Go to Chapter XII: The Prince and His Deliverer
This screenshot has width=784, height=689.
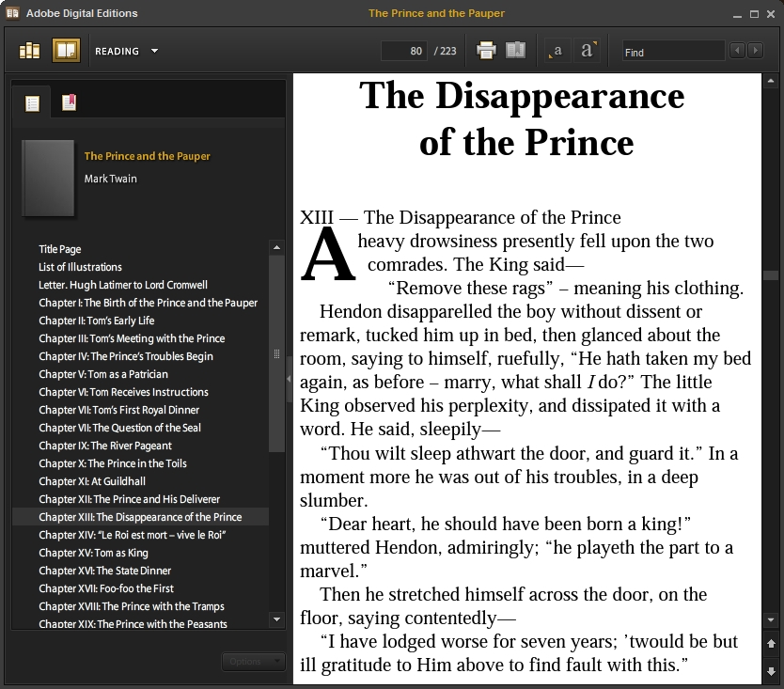pyautogui.click(x=130, y=499)
